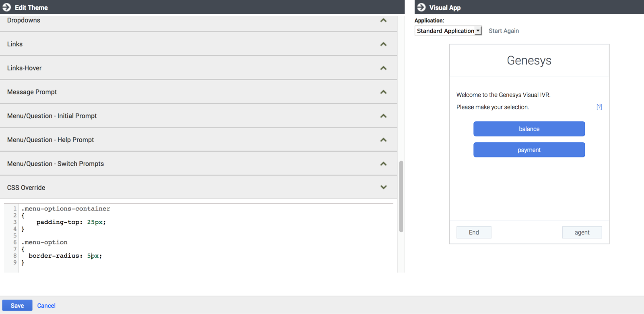The width and height of the screenshot is (644, 314).
Task: Click the Dropdowns section header label
Action: pyautogui.click(x=24, y=20)
